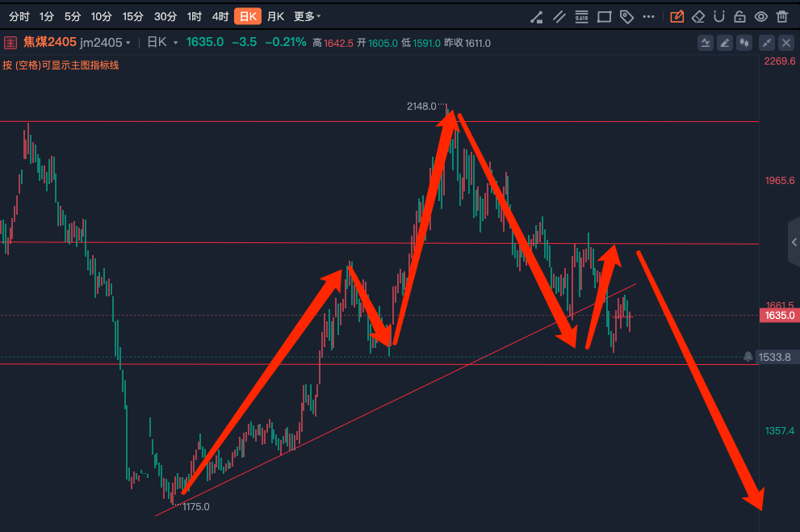Open more drawing tools ellipsis
This screenshot has height=532, width=800.
point(648,17)
